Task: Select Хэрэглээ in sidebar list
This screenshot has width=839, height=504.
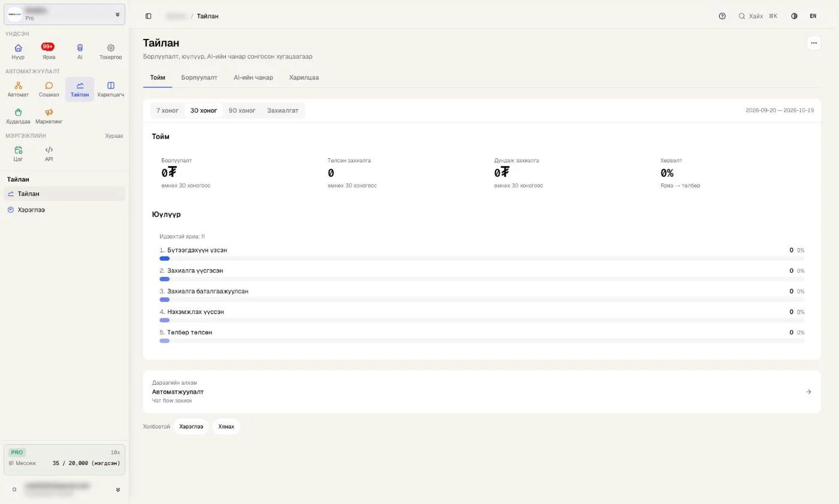Action: point(64,210)
